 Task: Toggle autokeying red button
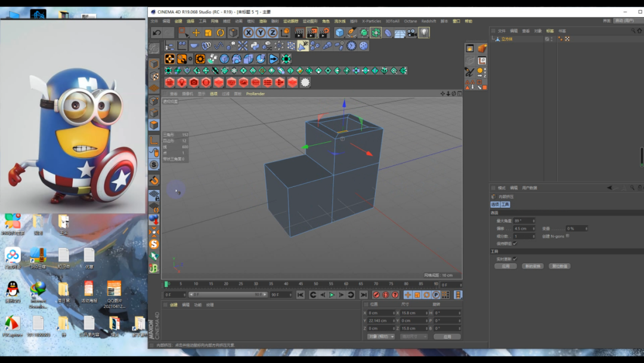point(385,295)
